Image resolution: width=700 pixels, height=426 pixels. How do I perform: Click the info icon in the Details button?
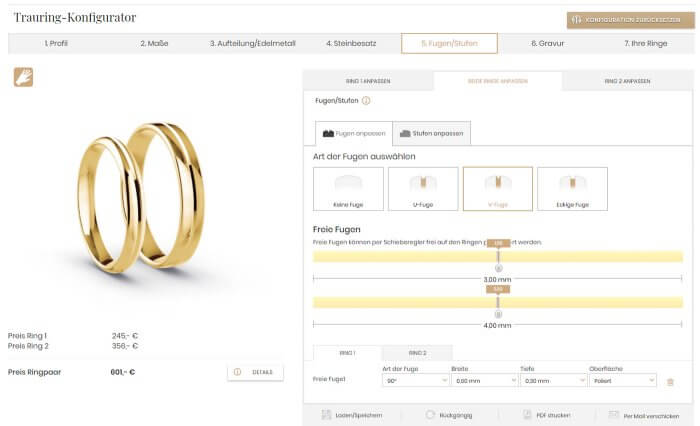click(238, 372)
